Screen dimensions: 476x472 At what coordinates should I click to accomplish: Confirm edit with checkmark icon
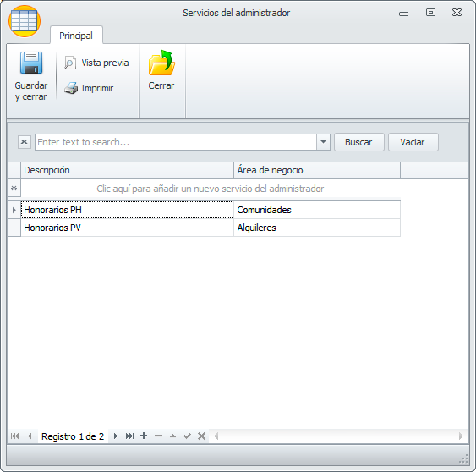[x=188, y=436]
